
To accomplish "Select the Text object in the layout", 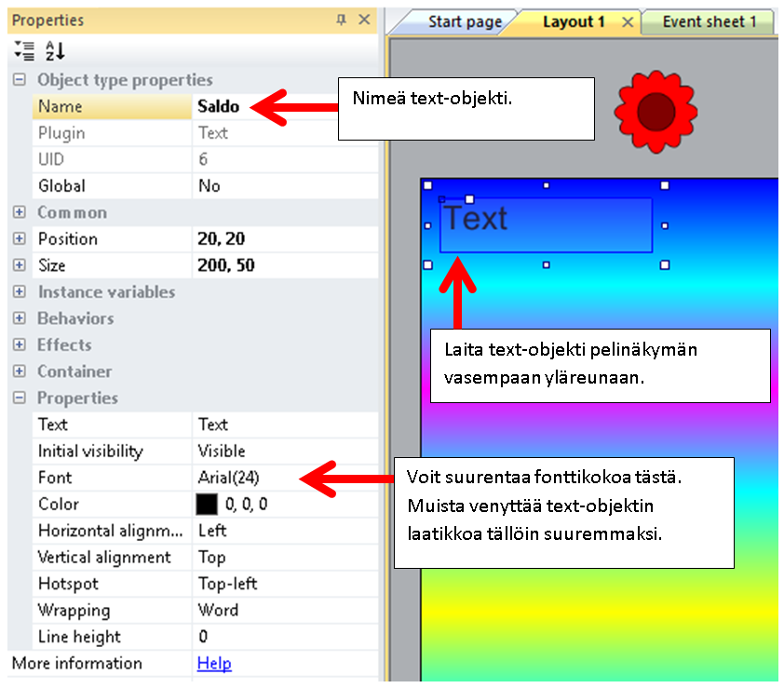I will pyautogui.click(x=546, y=225).
